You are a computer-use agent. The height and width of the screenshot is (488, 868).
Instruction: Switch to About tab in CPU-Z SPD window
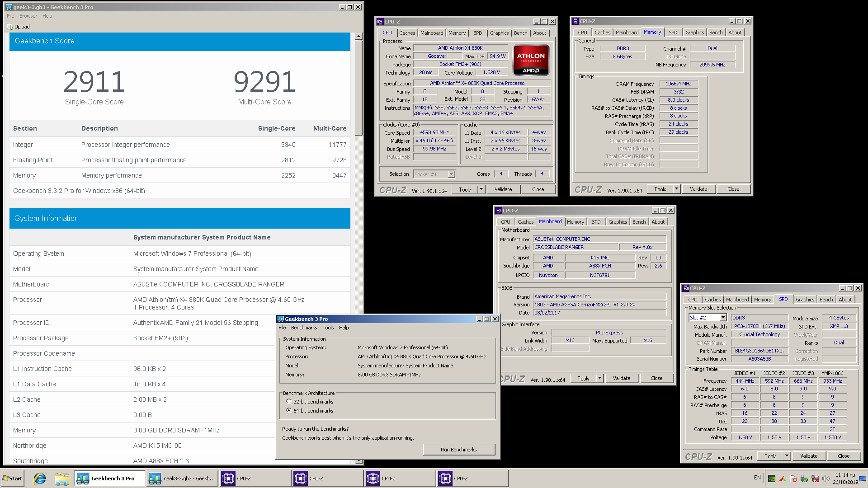point(845,300)
